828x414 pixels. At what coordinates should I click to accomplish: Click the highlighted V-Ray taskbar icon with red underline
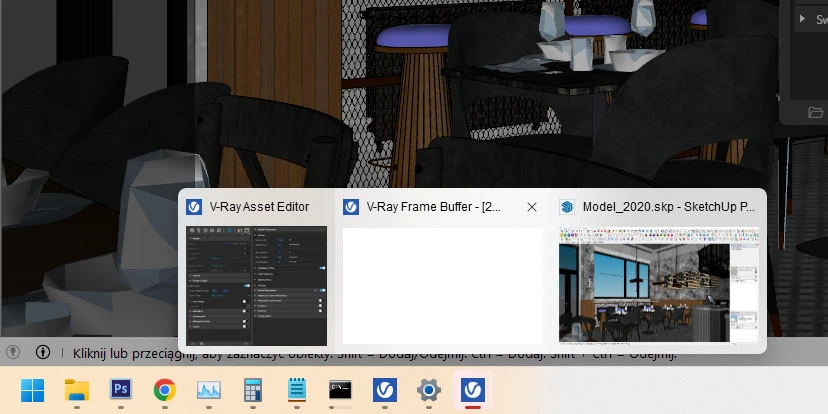(x=473, y=390)
